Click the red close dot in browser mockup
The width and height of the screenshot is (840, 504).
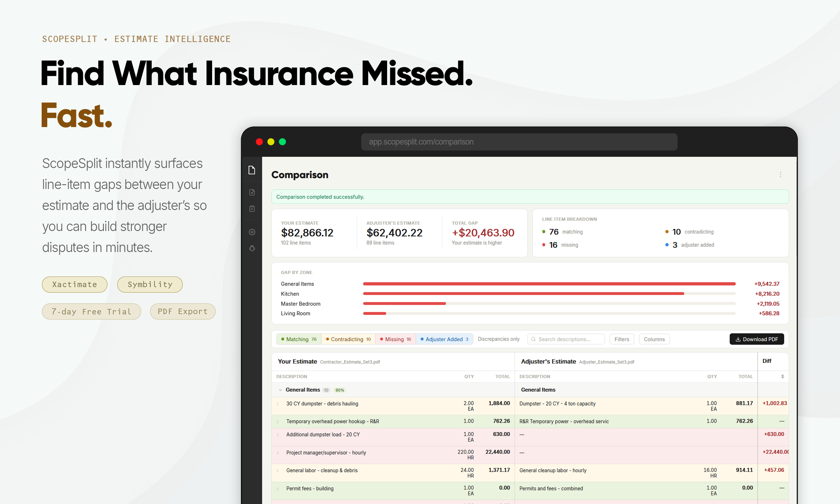(259, 142)
